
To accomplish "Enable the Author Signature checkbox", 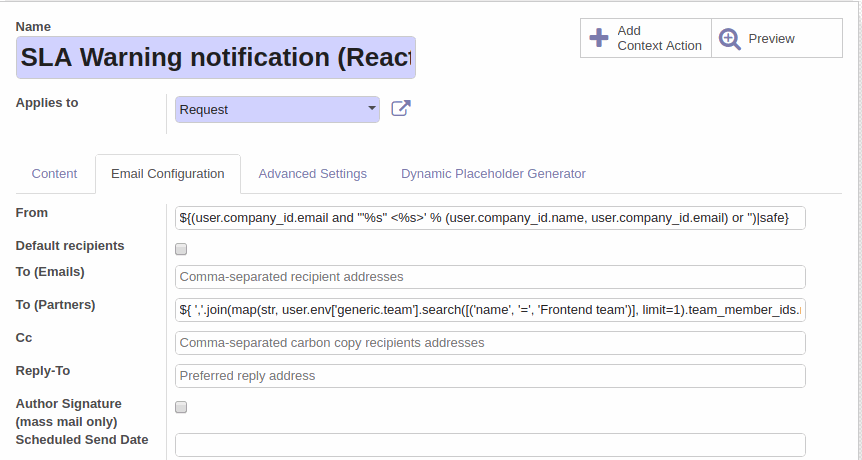I will pos(181,407).
